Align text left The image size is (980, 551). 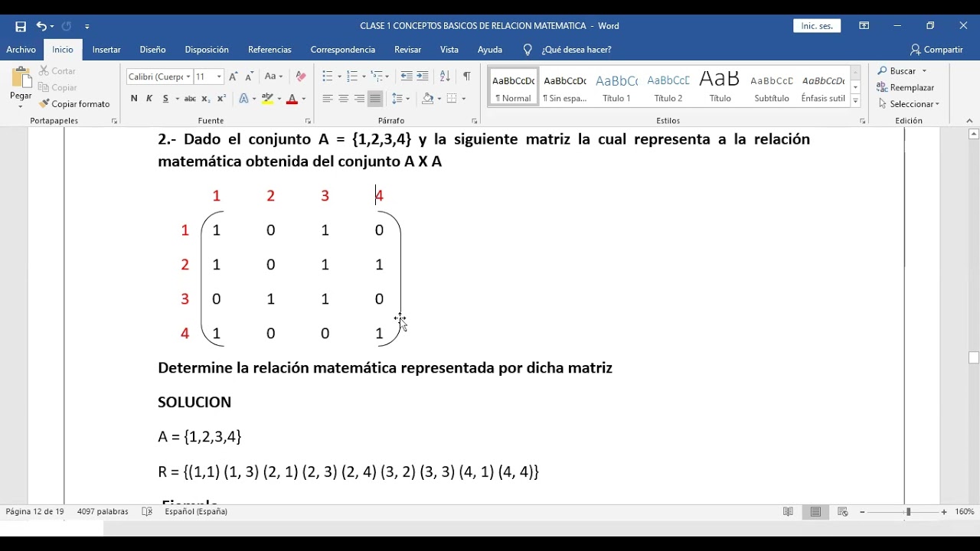pyautogui.click(x=328, y=99)
